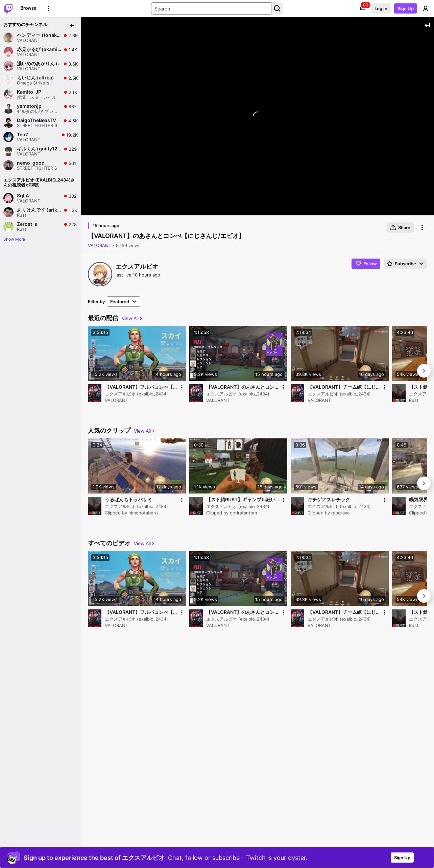Open yamatonjp channel in sidebar
The image size is (434, 868).
41,108
